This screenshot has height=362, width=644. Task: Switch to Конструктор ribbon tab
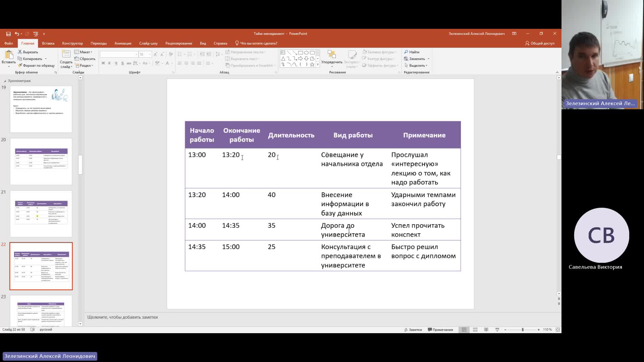point(72,43)
